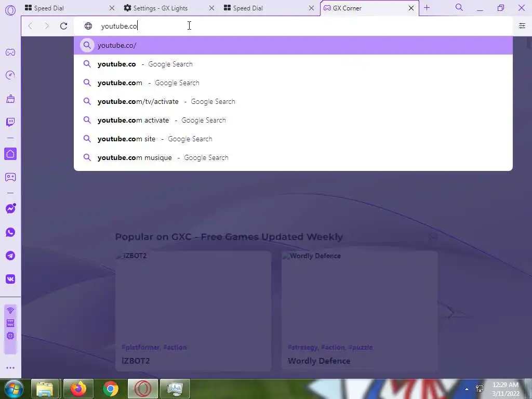Open GX Control speedometer sidebar icon

pyautogui.click(x=10, y=75)
